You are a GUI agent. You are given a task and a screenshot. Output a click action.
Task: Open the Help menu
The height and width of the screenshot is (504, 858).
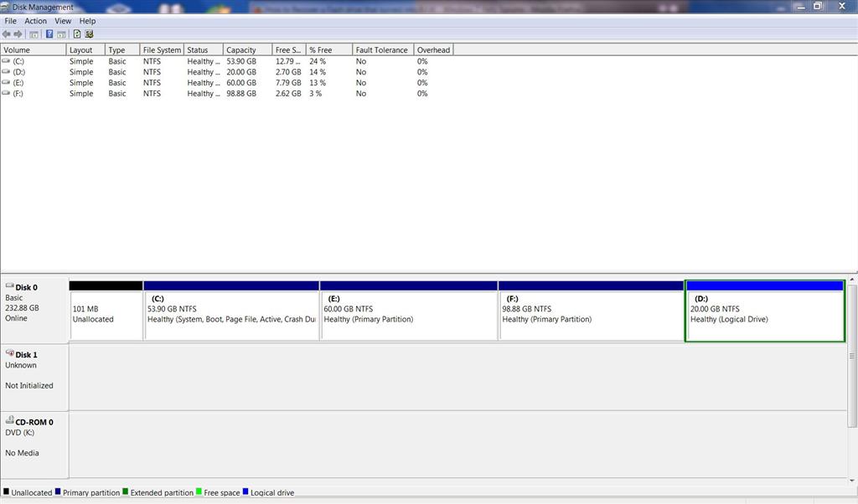[x=87, y=21]
